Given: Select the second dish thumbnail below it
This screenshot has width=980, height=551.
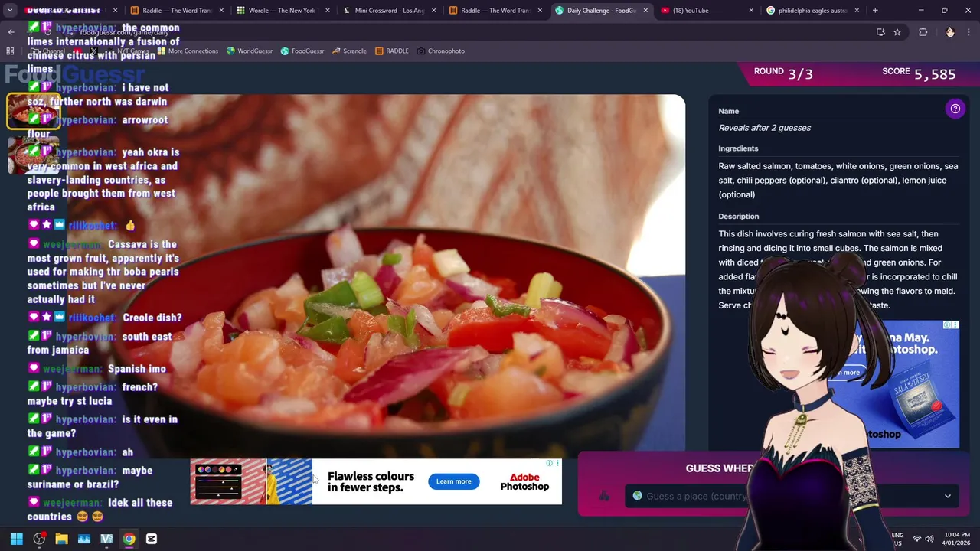Looking at the screenshot, I should click(33, 155).
